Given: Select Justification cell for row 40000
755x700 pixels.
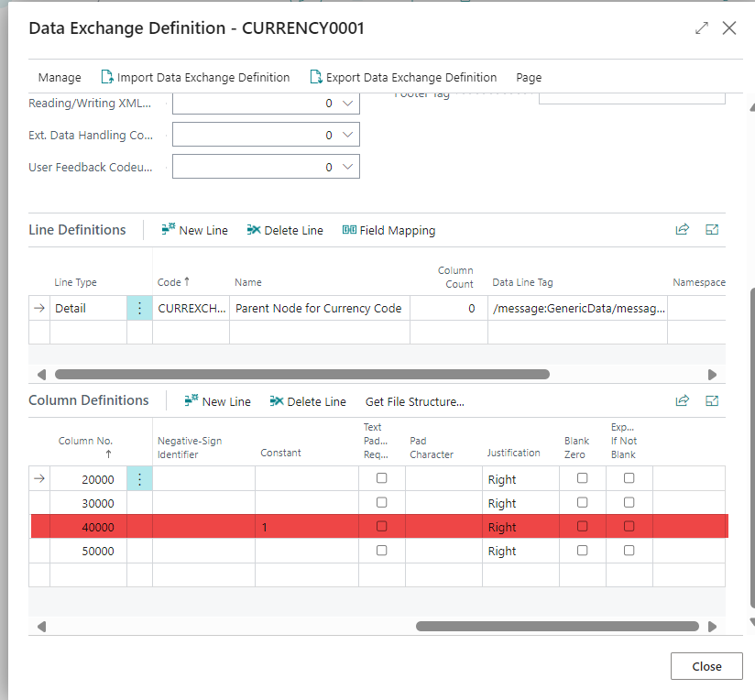Looking at the screenshot, I should point(520,527).
